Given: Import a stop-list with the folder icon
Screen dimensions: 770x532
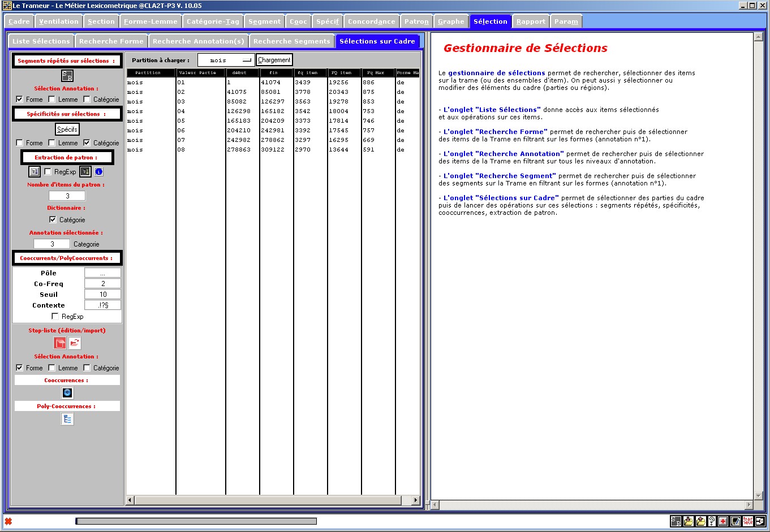Looking at the screenshot, I should 75,343.
